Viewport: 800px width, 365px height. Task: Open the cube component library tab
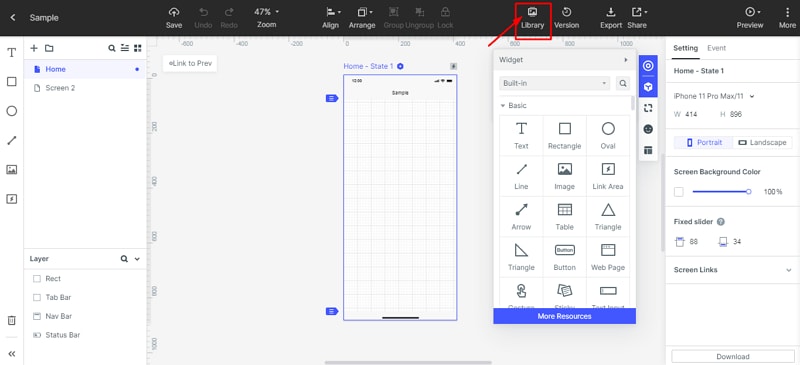648,87
